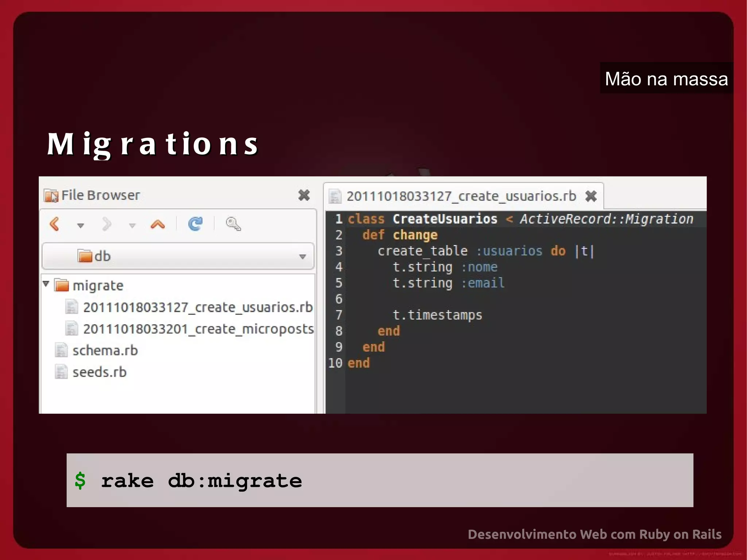Close the create_usuarios.rb tab
Screen dimensions: 747x560
coord(591,196)
